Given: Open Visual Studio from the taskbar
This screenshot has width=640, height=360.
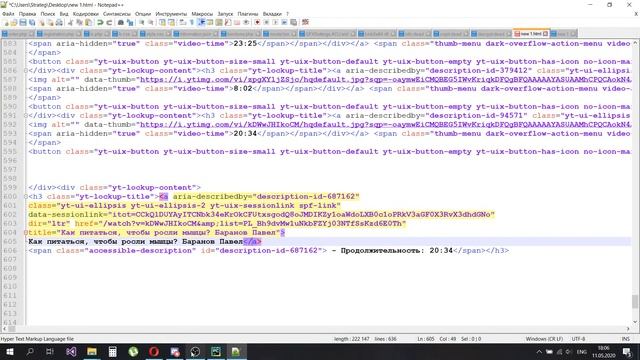Looking at the screenshot, I should click(71, 351).
